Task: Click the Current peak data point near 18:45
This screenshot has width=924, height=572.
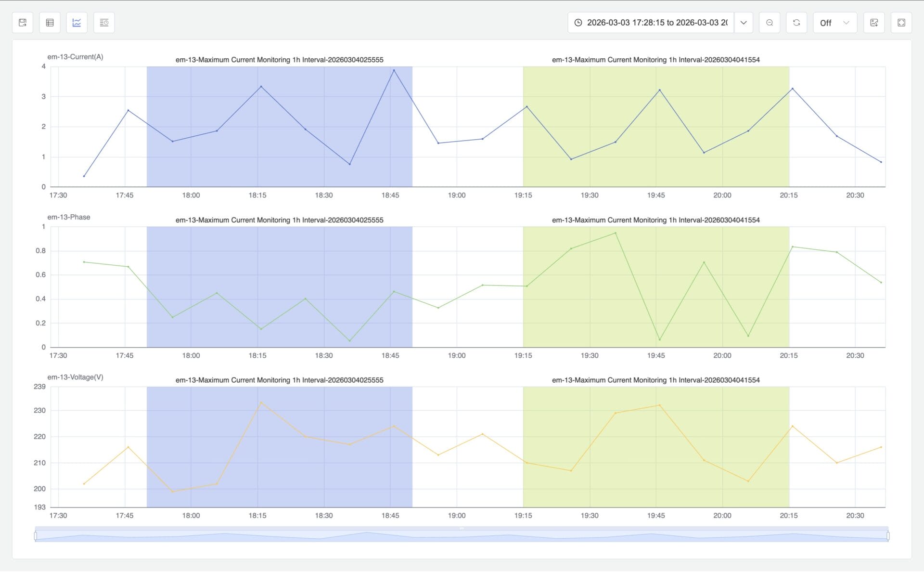Action: [x=394, y=70]
